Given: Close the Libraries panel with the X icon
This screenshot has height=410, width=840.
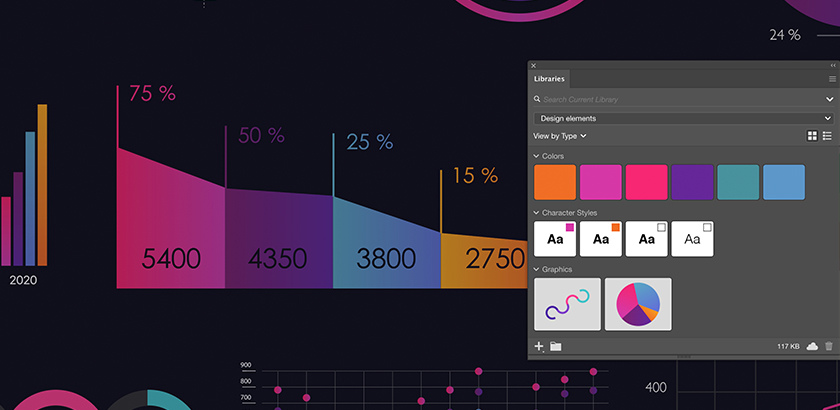Looking at the screenshot, I should (533, 65).
